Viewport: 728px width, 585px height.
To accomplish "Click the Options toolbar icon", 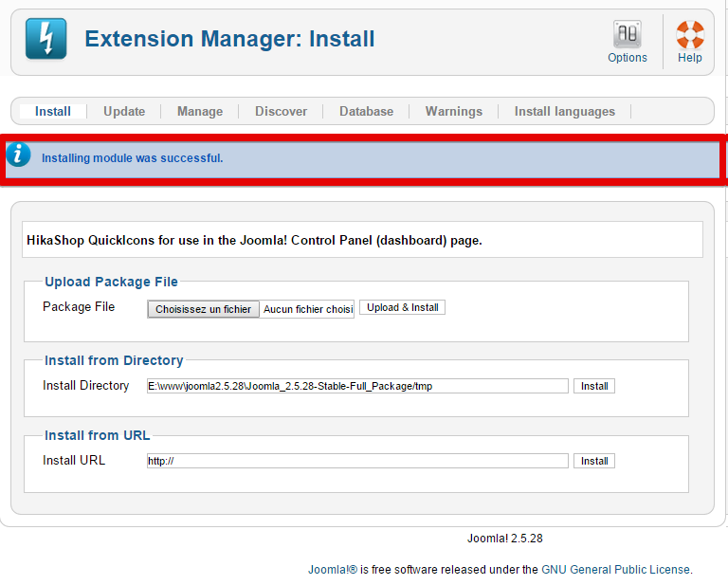I will tap(628, 34).
